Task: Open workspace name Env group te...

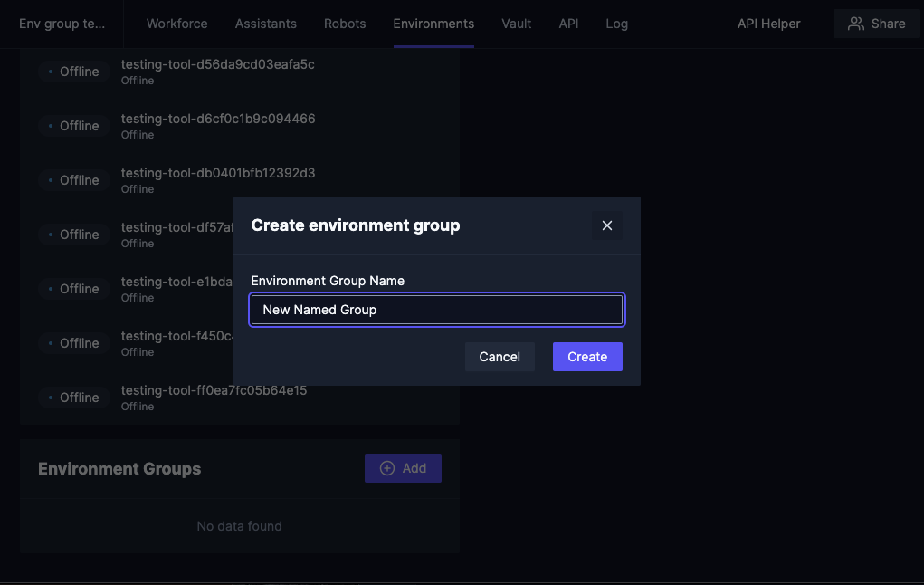Action: 62,24
